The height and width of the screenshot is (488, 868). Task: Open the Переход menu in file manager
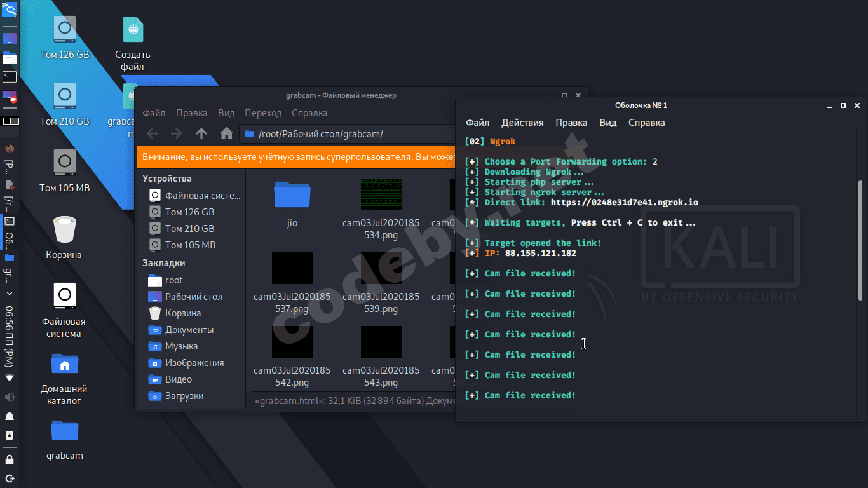[263, 113]
